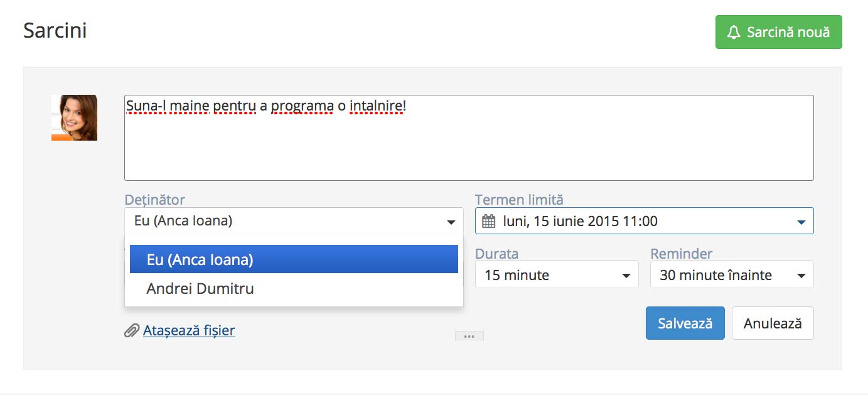Click the paperclip attachment icon
This screenshot has width=868, height=400.
click(x=131, y=330)
